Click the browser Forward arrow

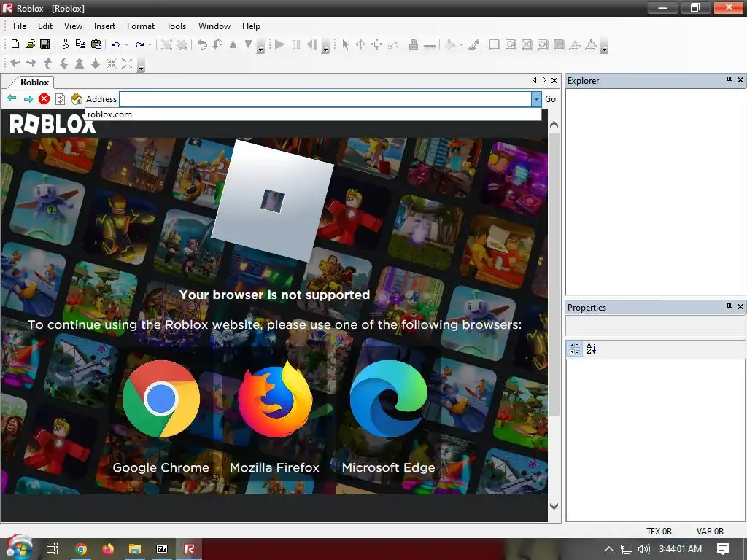[x=28, y=98]
